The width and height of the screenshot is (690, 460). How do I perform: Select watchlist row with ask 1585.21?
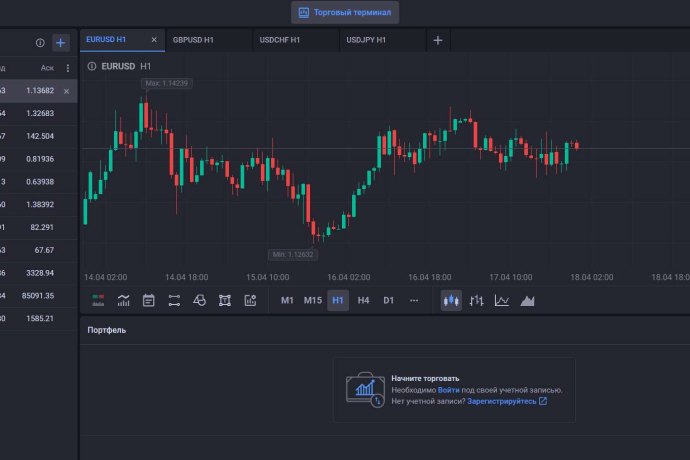[39, 319]
